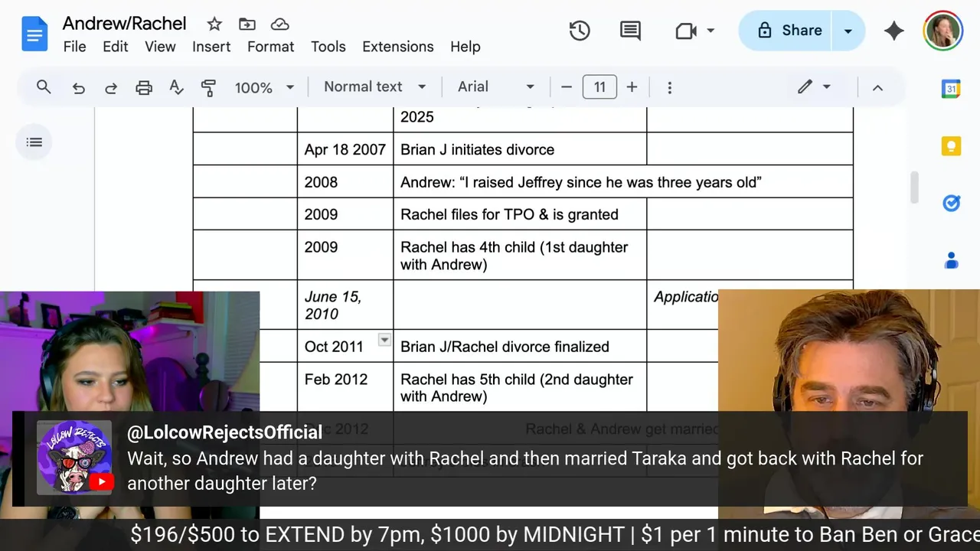The width and height of the screenshot is (980, 551).
Task: Start a Meet video call
Action: pos(686,31)
